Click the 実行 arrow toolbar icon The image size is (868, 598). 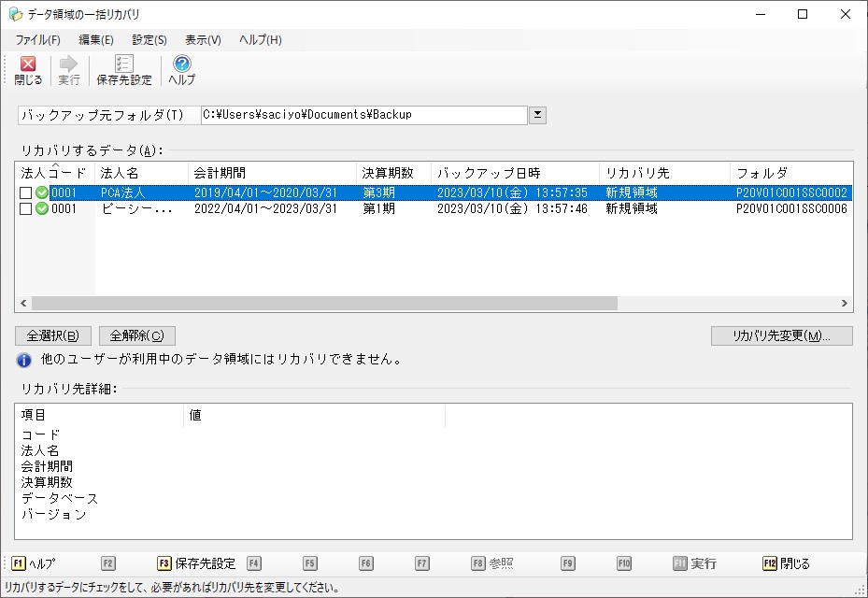68,64
